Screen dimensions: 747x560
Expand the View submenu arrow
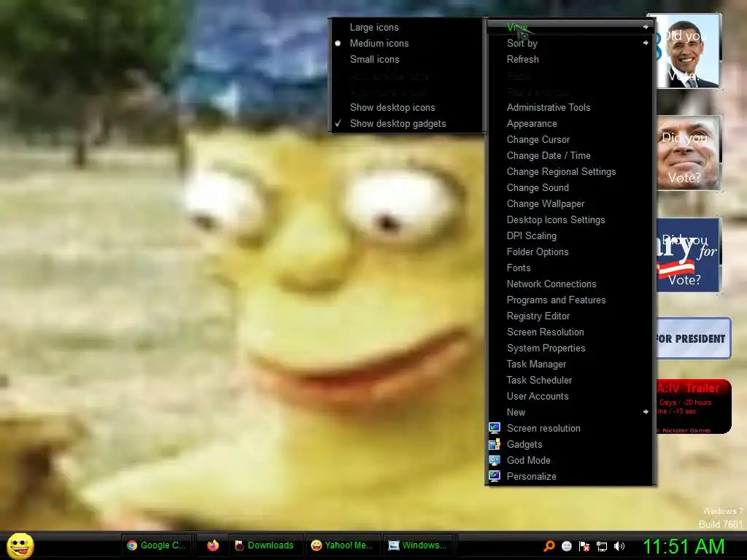tap(646, 27)
